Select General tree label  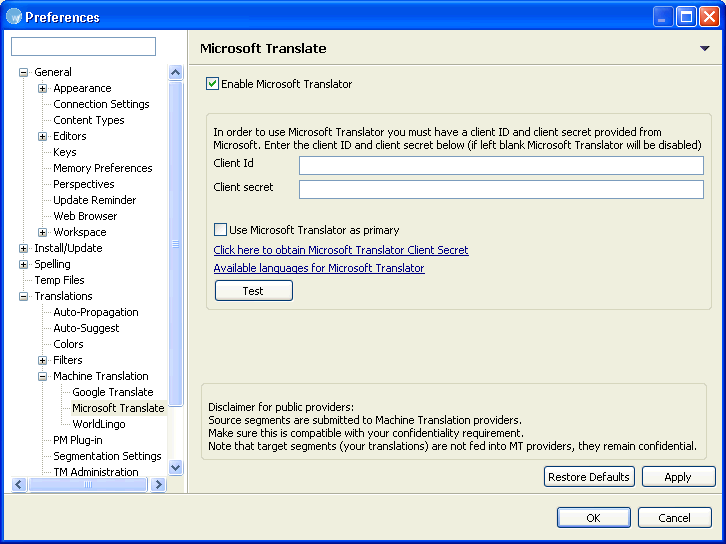(x=53, y=72)
